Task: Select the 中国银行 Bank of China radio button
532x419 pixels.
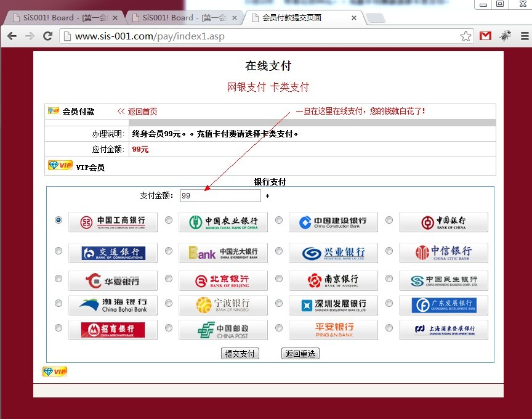Action: pyautogui.click(x=389, y=220)
